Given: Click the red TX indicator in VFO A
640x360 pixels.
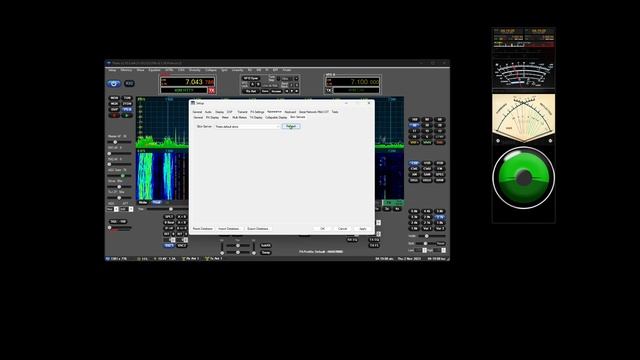Looking at the screenshot, I should click(211, 90).
